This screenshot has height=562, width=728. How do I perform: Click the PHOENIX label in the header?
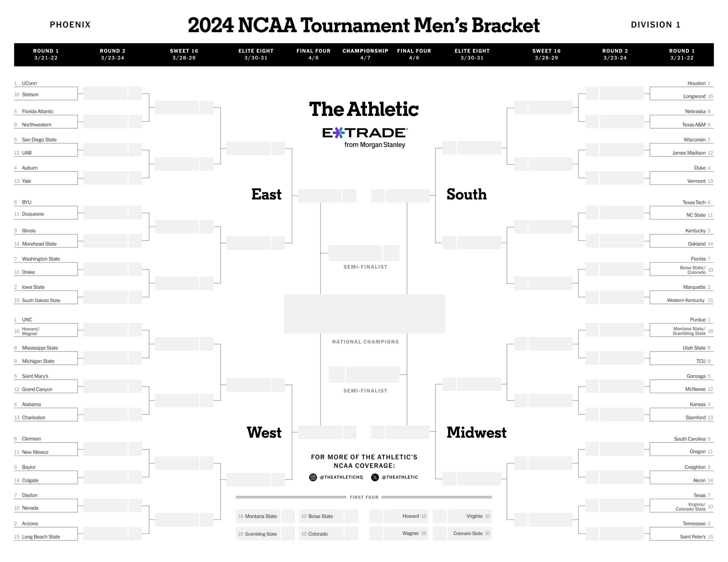(x=70, y=25)
